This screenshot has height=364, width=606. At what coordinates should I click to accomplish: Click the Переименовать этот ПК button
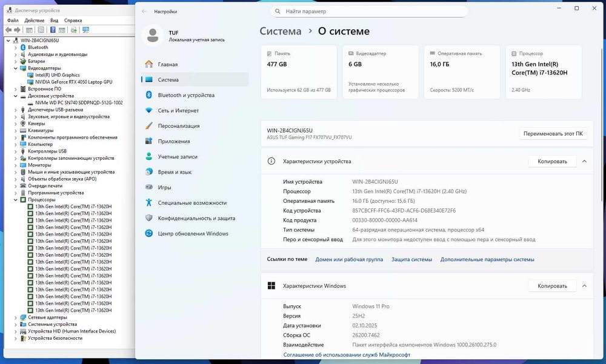click(x=553, y=133)
